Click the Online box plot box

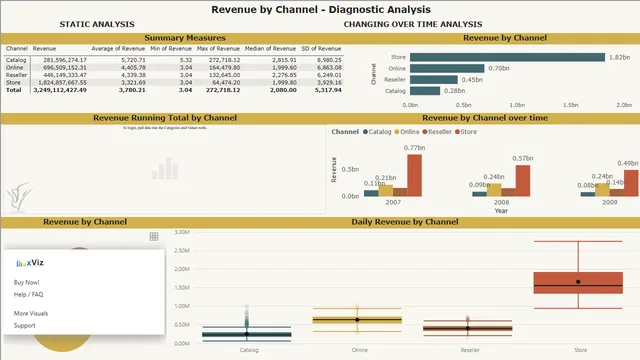tap(357, 320)
